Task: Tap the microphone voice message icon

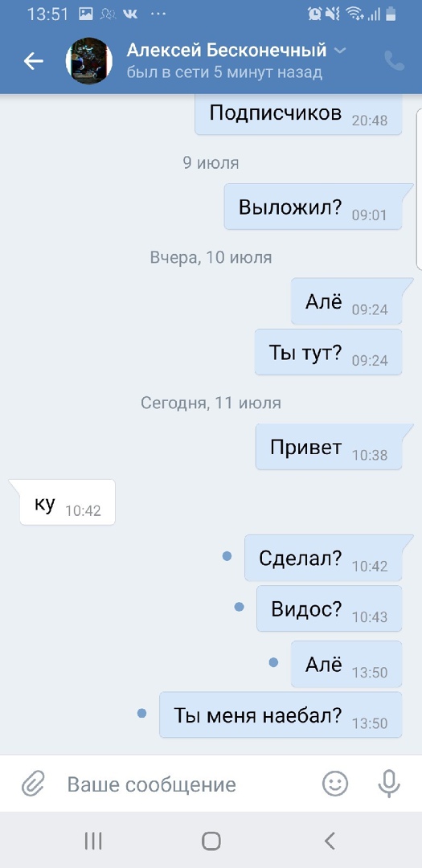Action: click(389, 784)
